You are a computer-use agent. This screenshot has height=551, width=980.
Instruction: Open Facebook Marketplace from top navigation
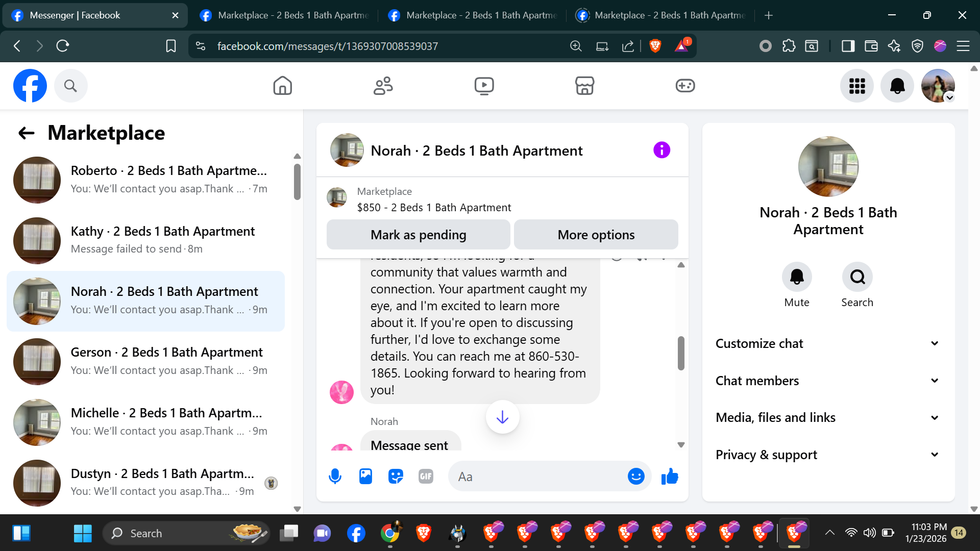click(584, 86)
